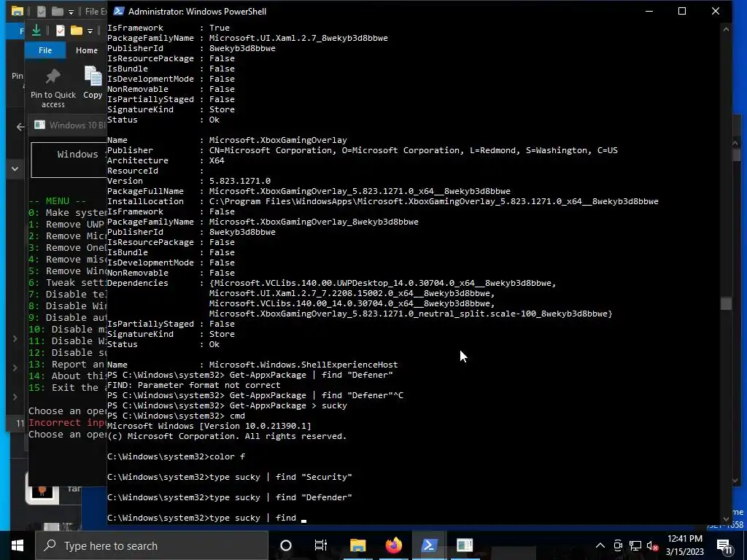This screenshot has height=560, width=747.
Task: Click the muted volume tray icon
Action: tap(652, 545)
